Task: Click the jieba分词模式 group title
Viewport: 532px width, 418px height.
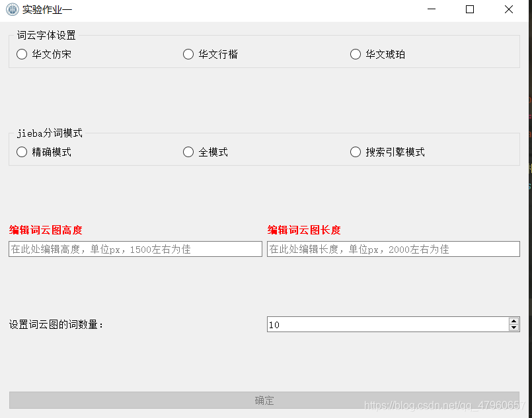Action: click(x=50, y=133)
